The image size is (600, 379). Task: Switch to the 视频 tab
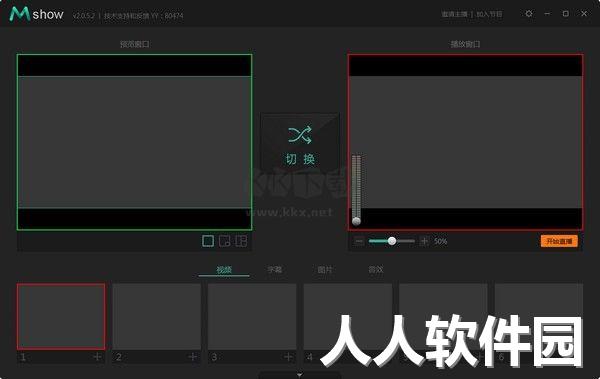224,270
